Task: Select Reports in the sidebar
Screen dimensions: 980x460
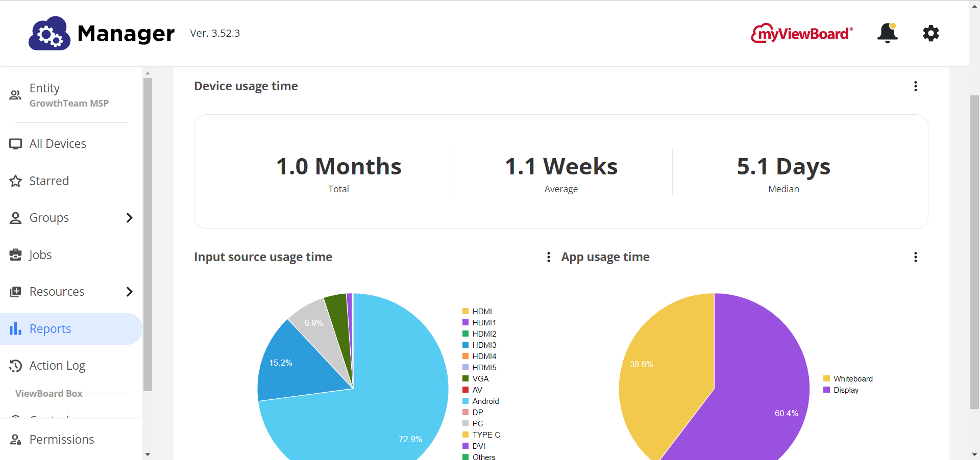Action: [71, 329]
